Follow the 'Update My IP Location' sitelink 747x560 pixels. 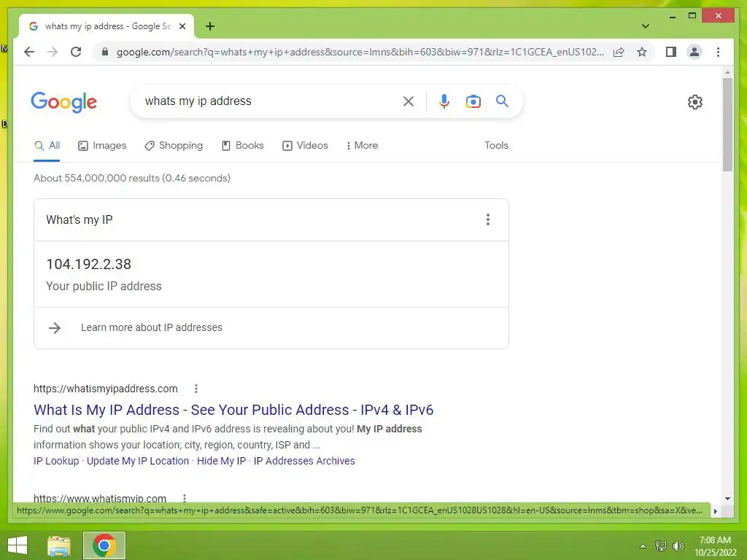(138, 461)
